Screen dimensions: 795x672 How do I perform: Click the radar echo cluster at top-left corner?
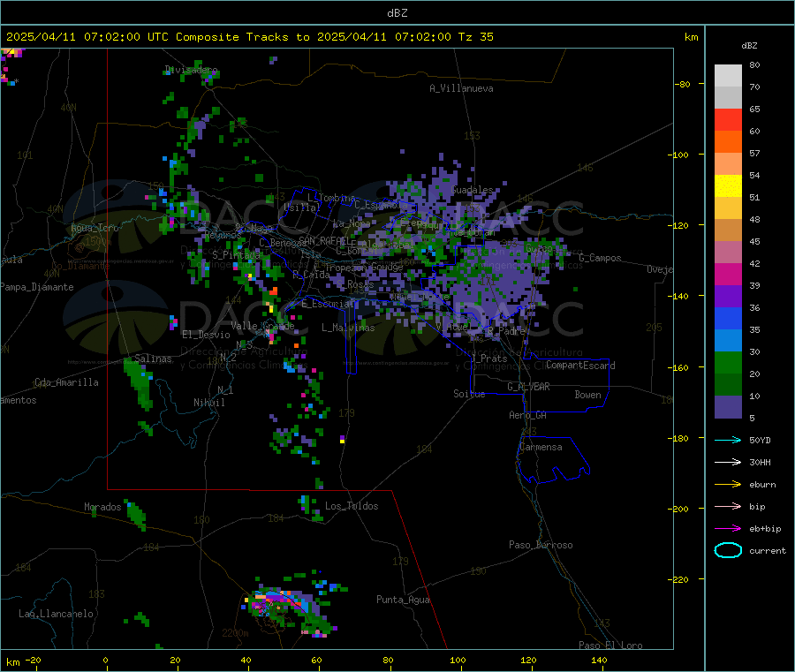click(x=11, y=66)
